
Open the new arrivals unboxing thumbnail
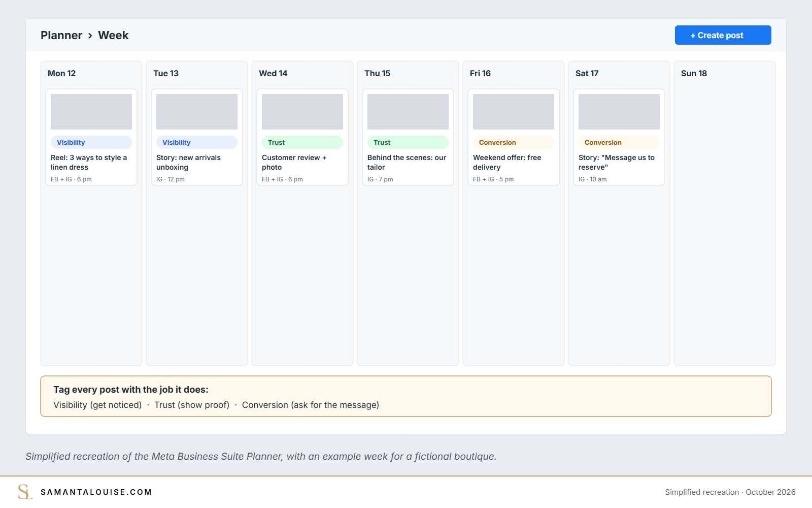pos(197,112)
